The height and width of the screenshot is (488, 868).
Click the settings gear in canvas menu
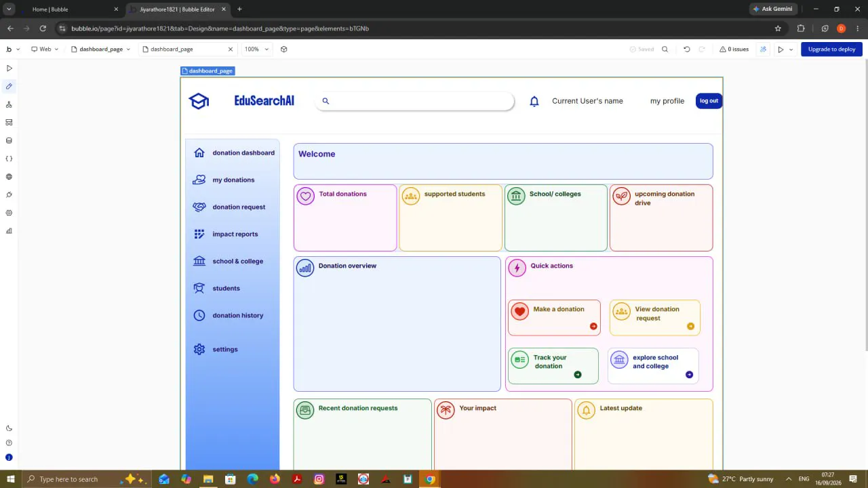pos(199,349)
